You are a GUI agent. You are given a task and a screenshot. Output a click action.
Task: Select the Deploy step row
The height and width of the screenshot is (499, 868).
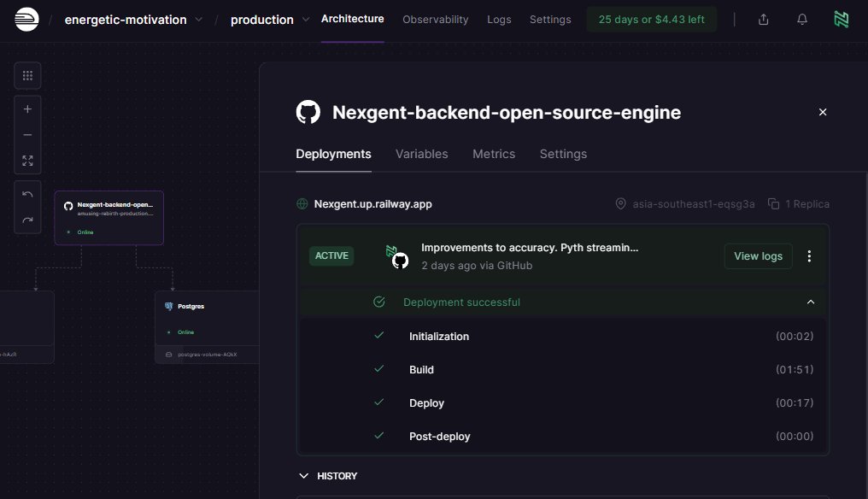pos(563,402)
